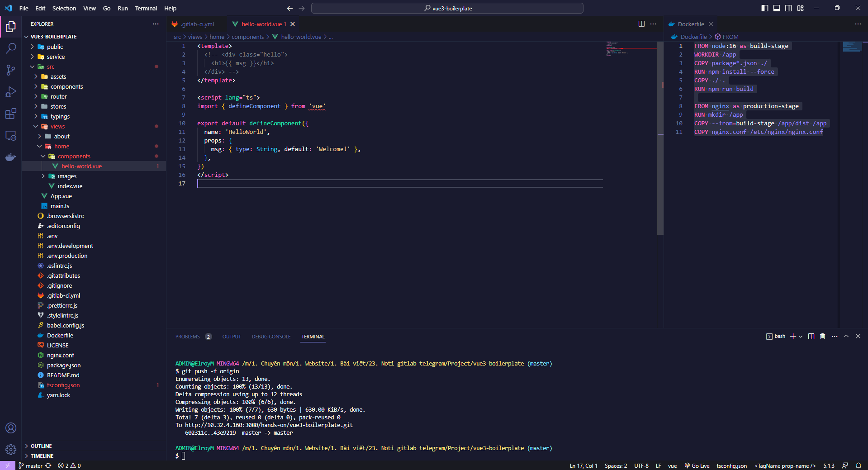Close the terminal panel

858,337
